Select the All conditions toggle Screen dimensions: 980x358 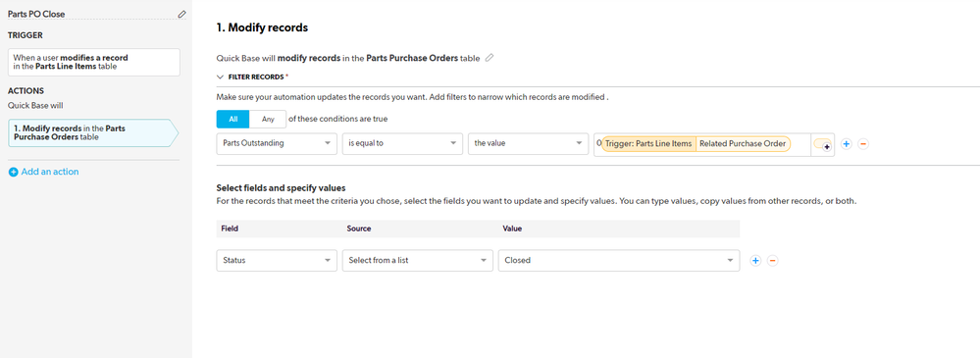click(233, 119)
